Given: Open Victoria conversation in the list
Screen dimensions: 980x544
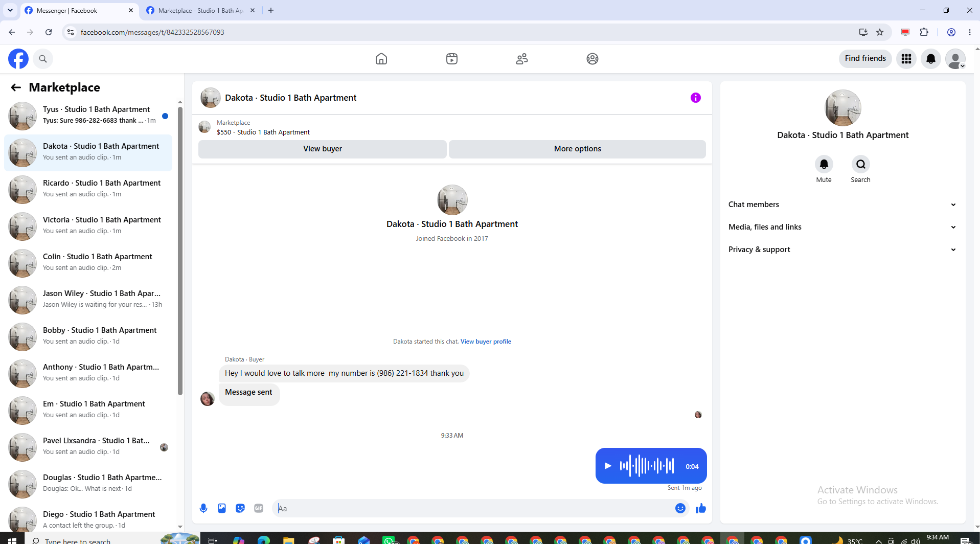Looking at the screenshot, I should [x=88, y=226].
